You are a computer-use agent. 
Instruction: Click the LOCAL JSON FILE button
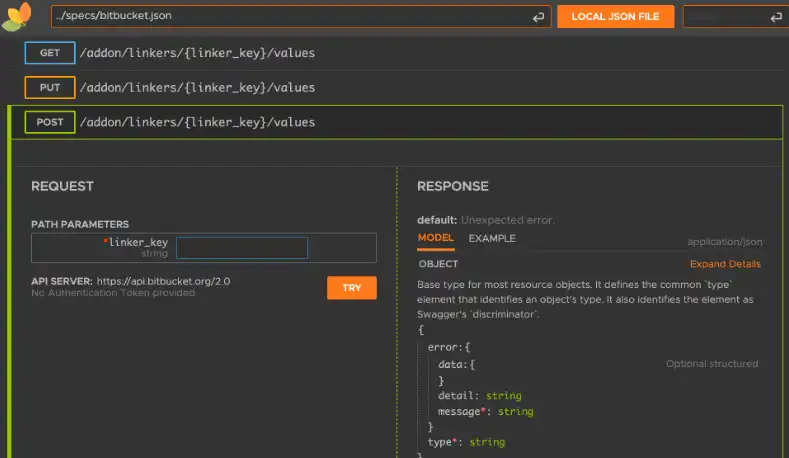pyautogui.click(x=615, y=17)
